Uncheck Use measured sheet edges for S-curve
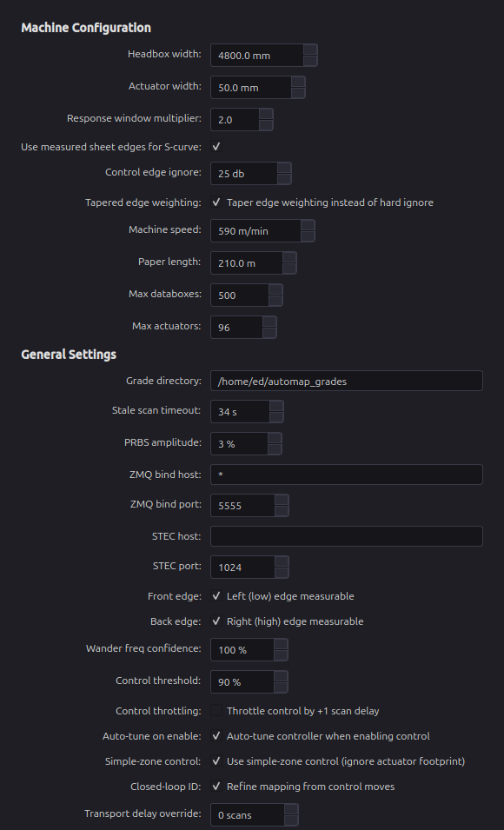 coord(216,147)
